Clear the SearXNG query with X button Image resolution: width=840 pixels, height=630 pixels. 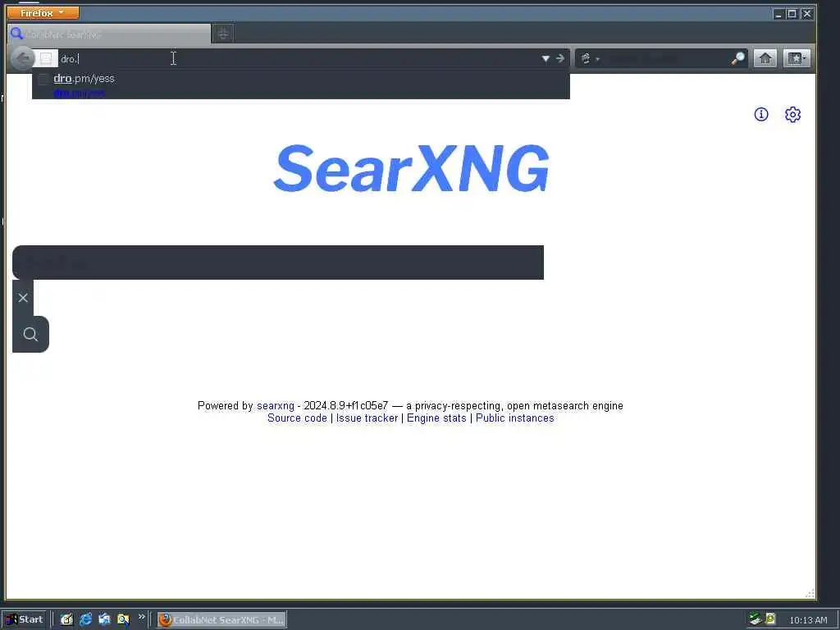23,298
